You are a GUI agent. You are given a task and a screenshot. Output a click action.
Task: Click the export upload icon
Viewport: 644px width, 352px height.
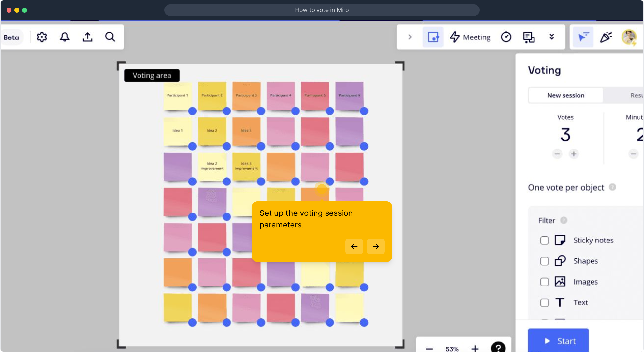click(x=87, y=37)
